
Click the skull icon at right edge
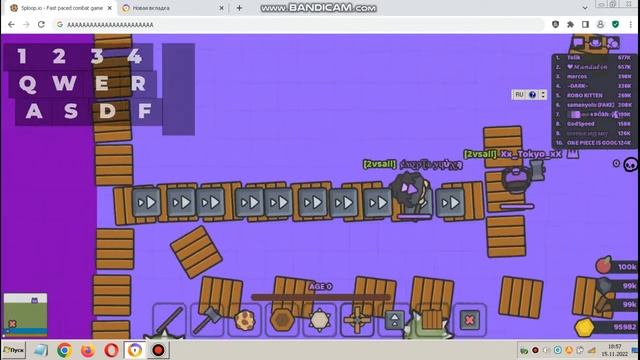(631, 164)
